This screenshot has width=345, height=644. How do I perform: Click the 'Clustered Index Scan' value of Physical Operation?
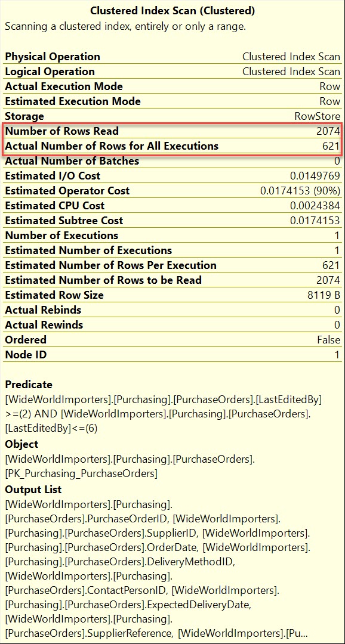coord(291,57)
